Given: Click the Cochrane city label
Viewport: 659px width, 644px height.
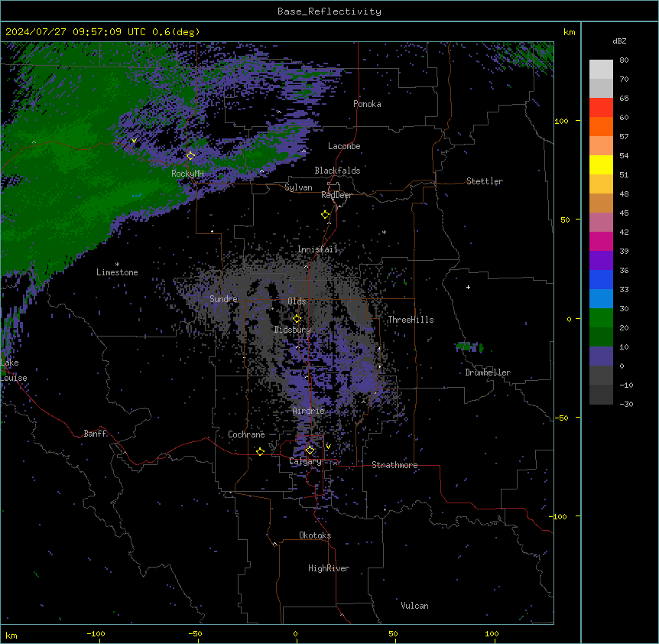Looking at the screenshot, I should (246, 434).
